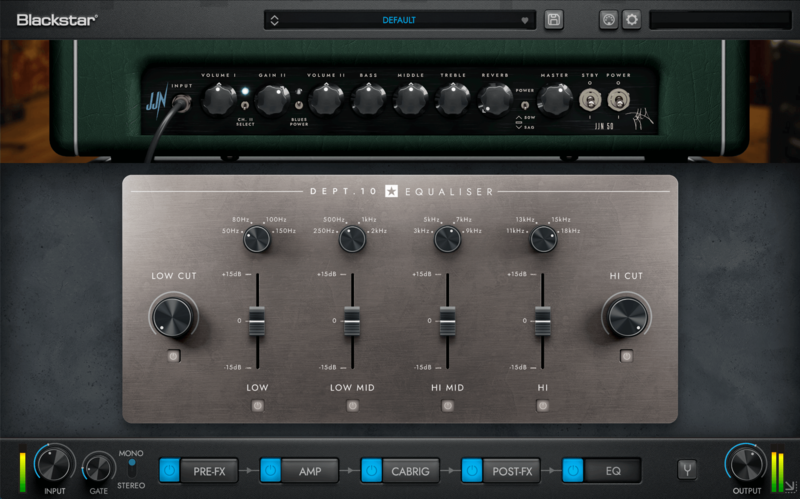Toggle the HI MID band power button
Image resolution: width=800 pixels, height=499 pixels.
(x=447, y=406)
